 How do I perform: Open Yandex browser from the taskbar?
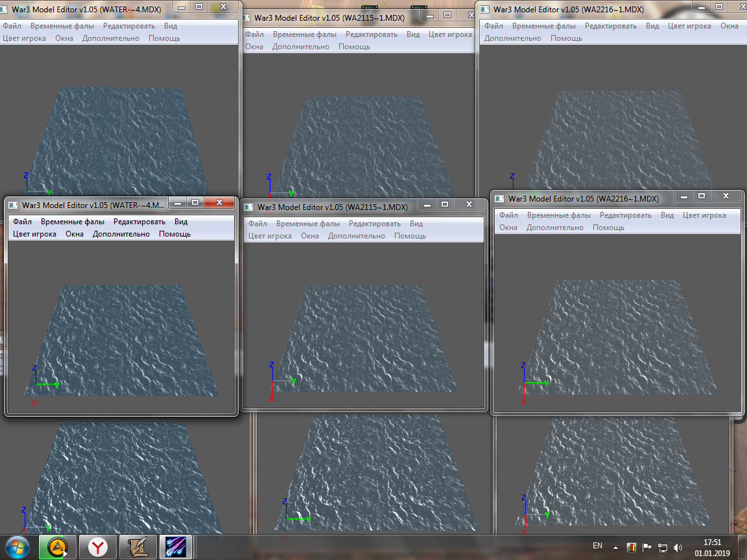[97, 547]
